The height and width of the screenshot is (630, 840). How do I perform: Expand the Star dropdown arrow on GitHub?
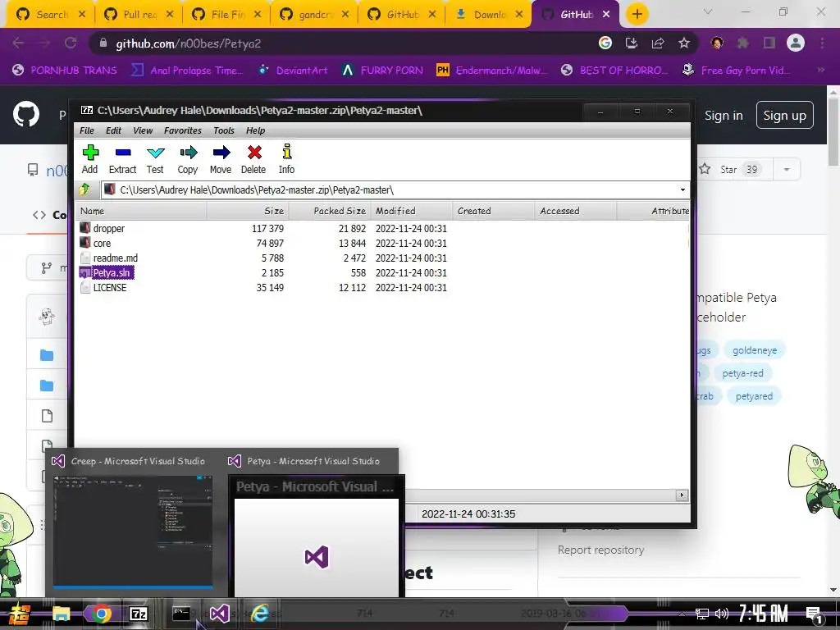[x=787, y=170]
